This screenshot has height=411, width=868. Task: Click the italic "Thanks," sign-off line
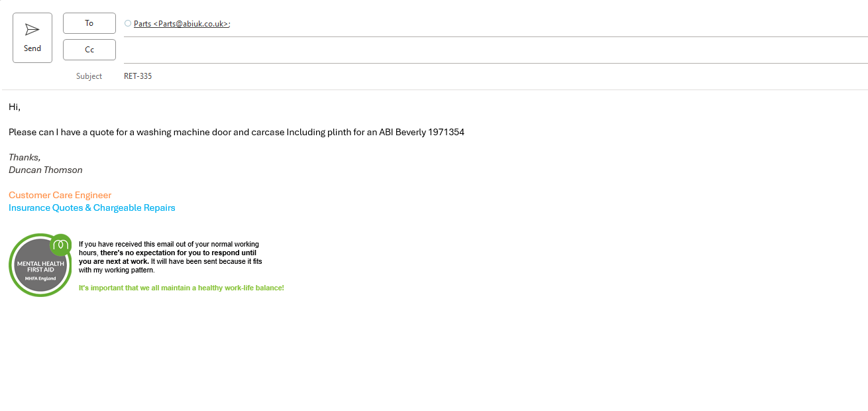point(25,157)
